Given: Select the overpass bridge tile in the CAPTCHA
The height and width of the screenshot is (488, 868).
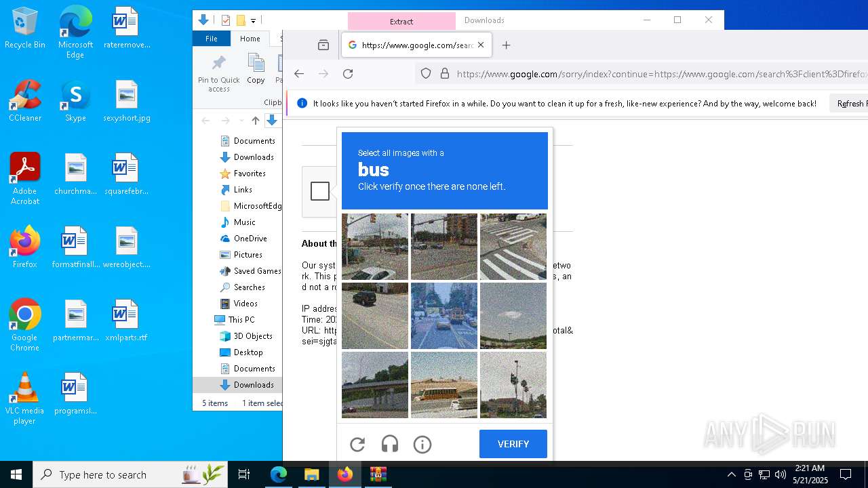Looking at the screenshot, I should click(375, 385).
